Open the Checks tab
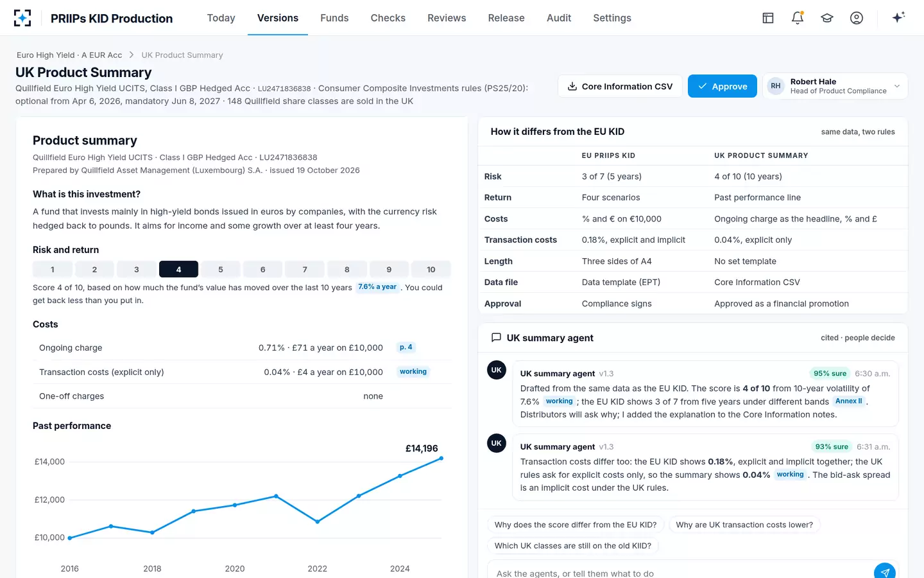Image resolution: width=924 pixels, height=578 pixels. click(388, 18)
